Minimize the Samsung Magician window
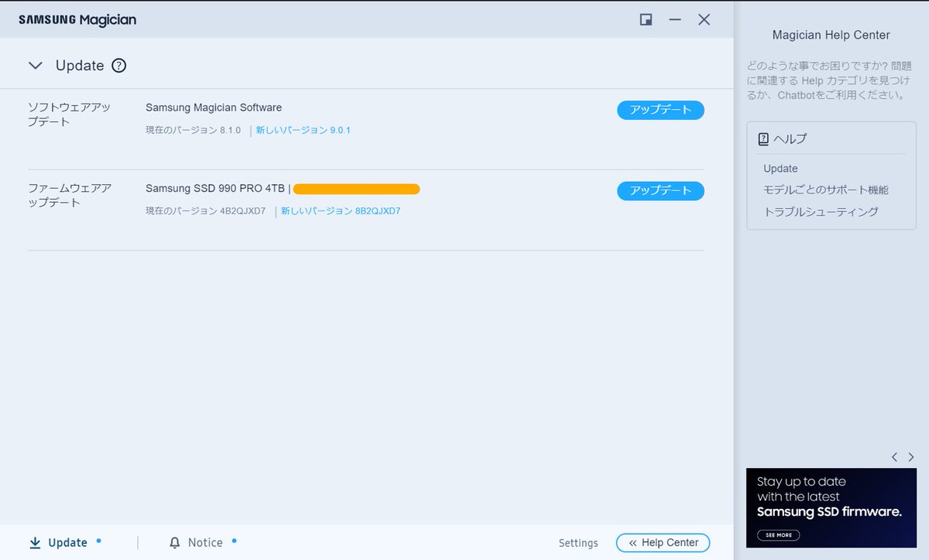Image resolution: width=929 pixels, height=560 pixels. pos(675,20)
